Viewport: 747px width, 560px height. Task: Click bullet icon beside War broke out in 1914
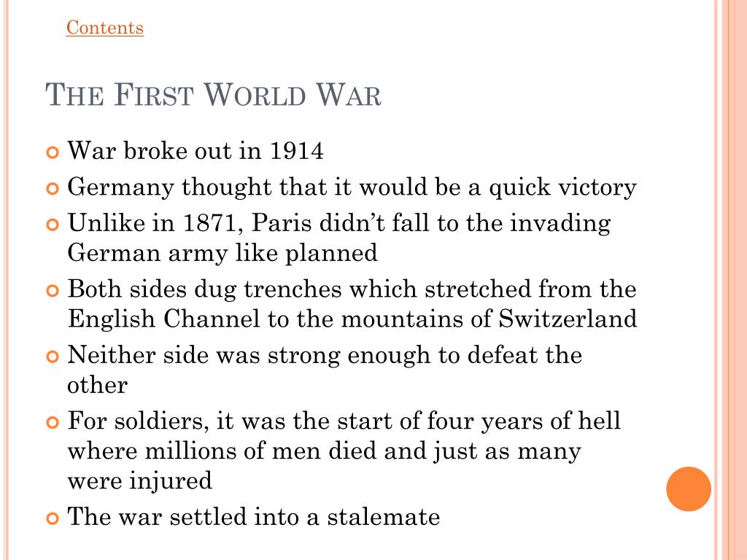pos(53,152)
